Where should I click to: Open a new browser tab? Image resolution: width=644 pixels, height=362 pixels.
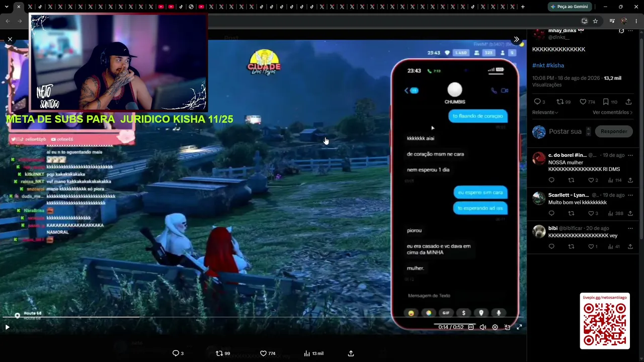coord(523,7)
